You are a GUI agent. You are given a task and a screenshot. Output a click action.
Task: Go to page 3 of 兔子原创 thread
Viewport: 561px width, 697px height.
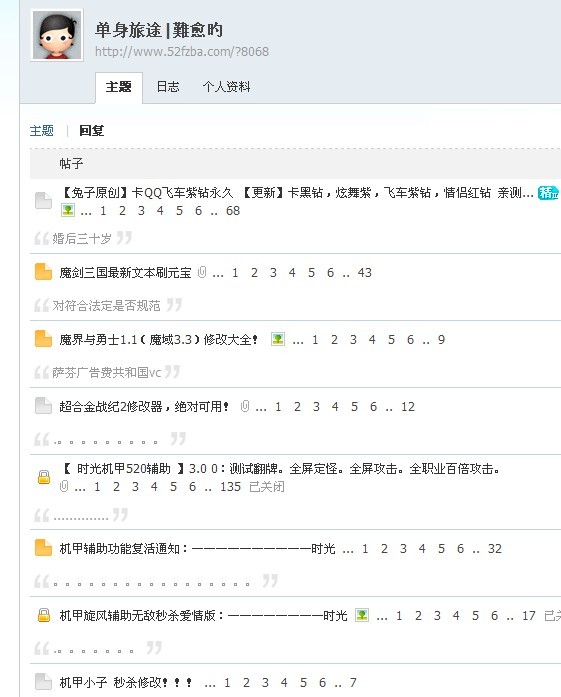(x=141, y=211)
